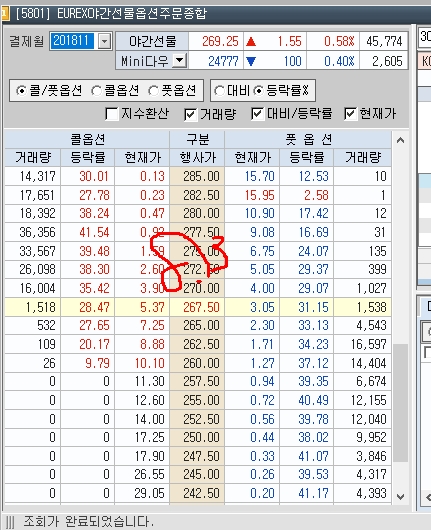Click the vertical scrollbar thumb of option table

401,403
